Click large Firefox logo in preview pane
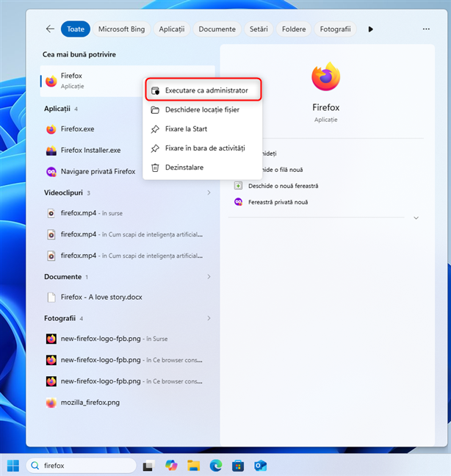The image size is (451, 476). click(x=326, y=76)
